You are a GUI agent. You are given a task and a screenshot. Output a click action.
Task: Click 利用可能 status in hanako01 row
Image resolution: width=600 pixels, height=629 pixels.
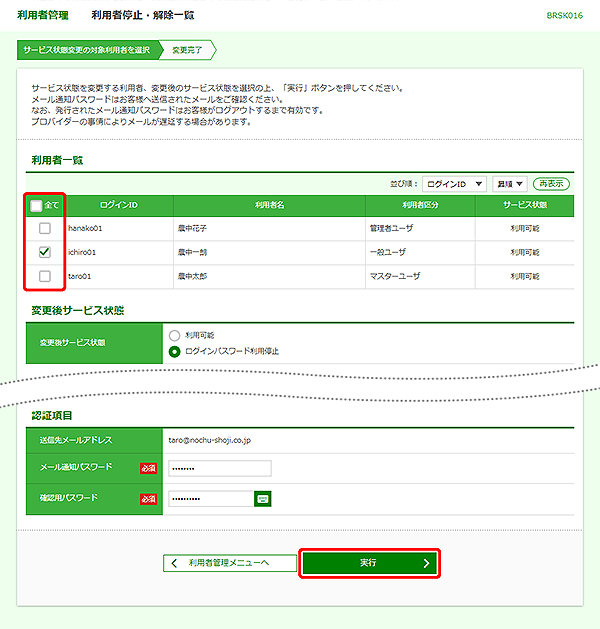pos(525,229)
